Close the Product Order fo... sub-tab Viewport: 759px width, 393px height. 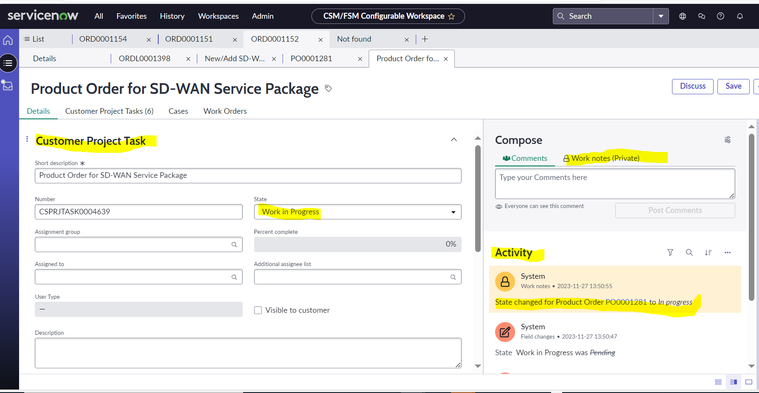(446, 59)
